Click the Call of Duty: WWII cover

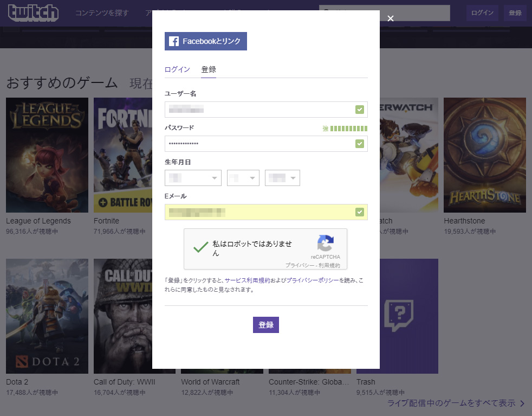coord(123,316)
